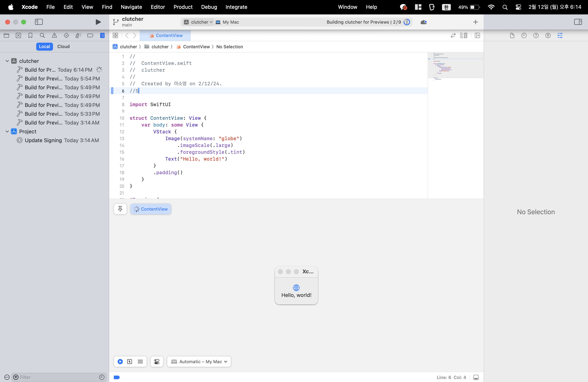Select build report from Today 5:54 PM
This screenshot has width=588, height=382.
58,79
